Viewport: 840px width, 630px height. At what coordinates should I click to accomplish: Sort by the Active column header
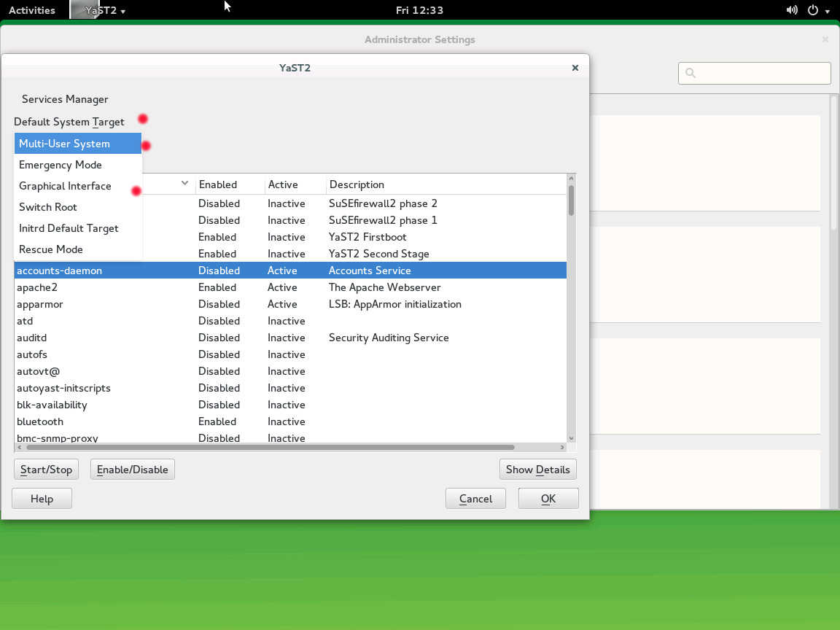(x=295, y=184)
